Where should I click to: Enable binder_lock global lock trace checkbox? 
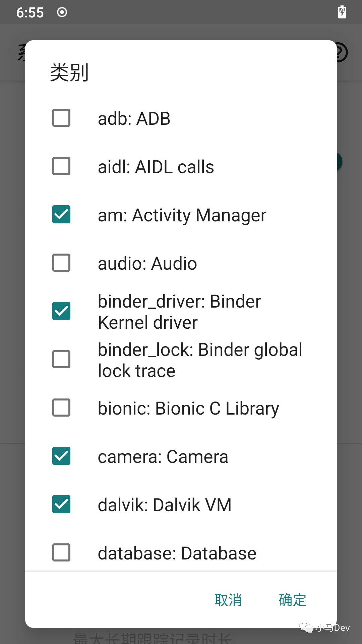coord(61,359)
